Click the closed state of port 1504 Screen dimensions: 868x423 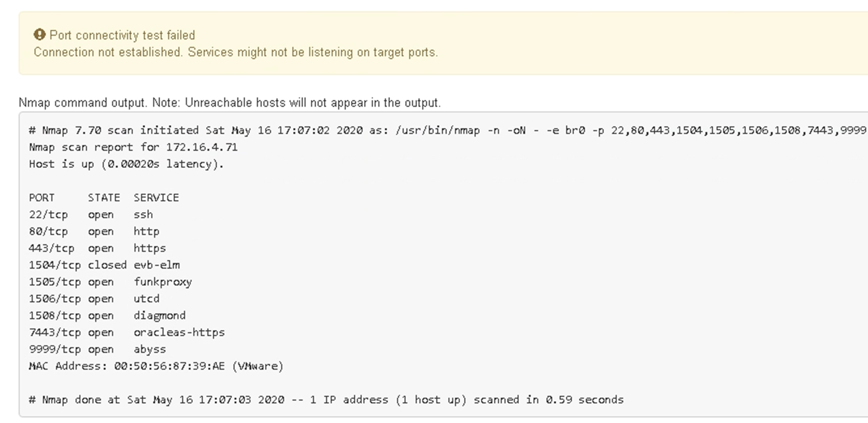[x=107, y=265]
